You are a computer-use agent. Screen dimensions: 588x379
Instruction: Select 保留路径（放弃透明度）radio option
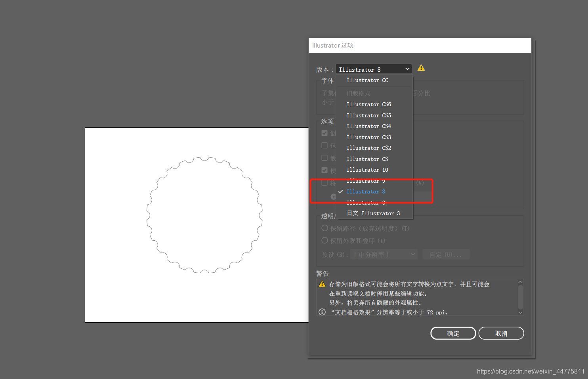point(325,228)
